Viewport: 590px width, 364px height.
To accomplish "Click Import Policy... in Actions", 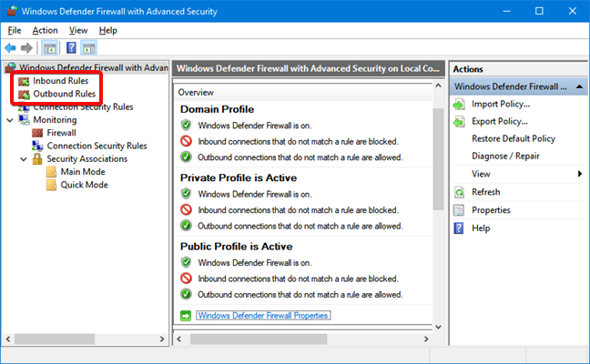I will click(x=501, y=104).
